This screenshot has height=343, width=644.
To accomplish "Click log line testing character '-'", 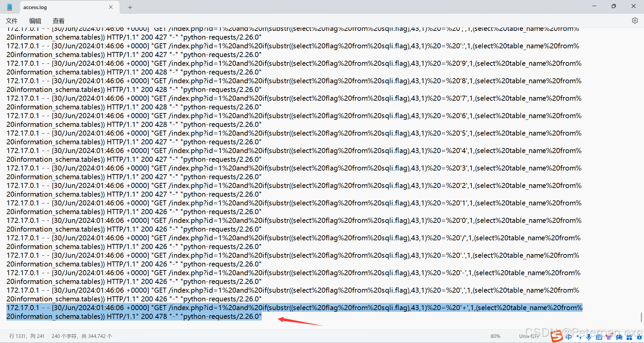I will [294, 277].
